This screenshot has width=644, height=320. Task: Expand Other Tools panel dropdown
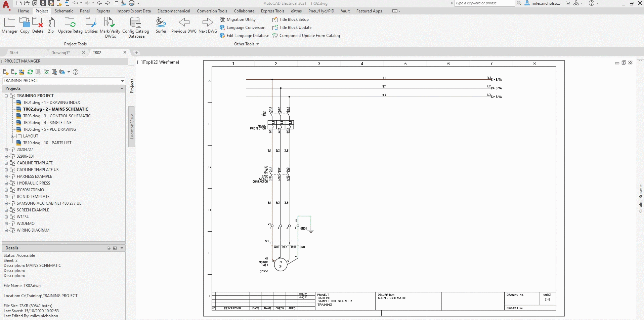click(x=247, y=44)
